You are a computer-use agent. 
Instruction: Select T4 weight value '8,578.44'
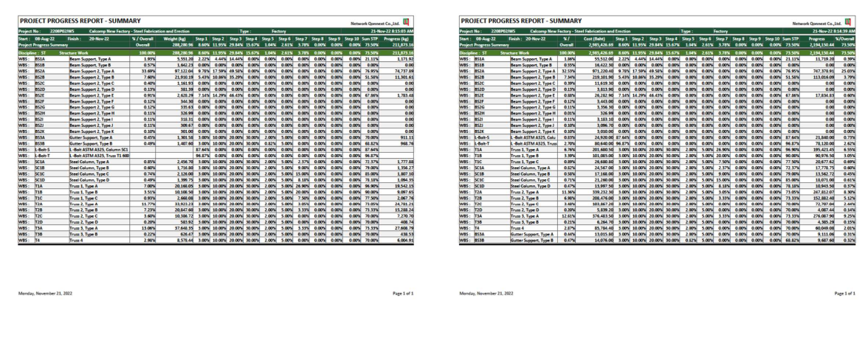click(x=185, y=241)
